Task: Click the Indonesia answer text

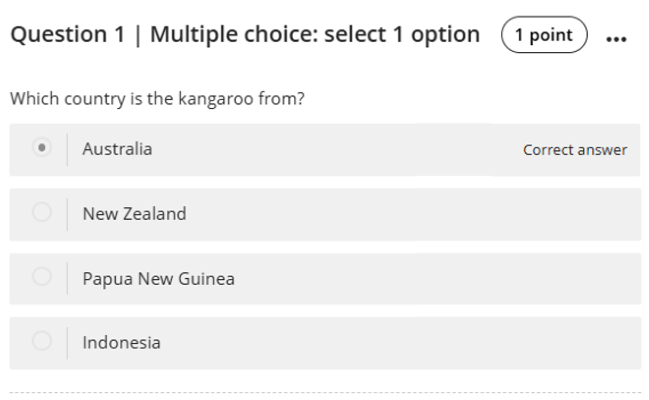Action: coord(121,342)
